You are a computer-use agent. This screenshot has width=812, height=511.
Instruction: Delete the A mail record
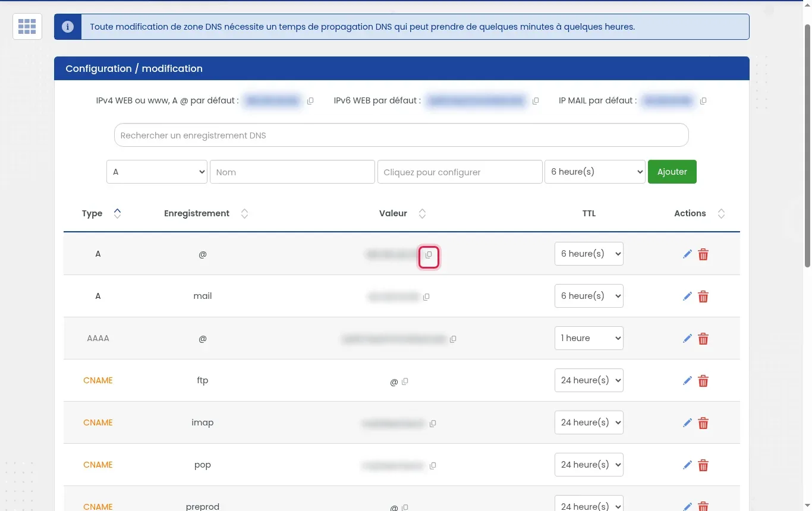click(703, 296)
